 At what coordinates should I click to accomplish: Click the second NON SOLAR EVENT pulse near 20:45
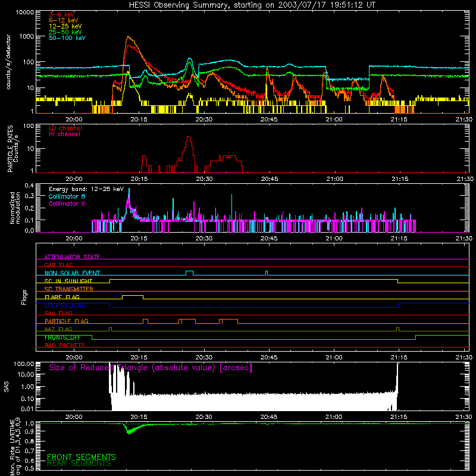267,272
